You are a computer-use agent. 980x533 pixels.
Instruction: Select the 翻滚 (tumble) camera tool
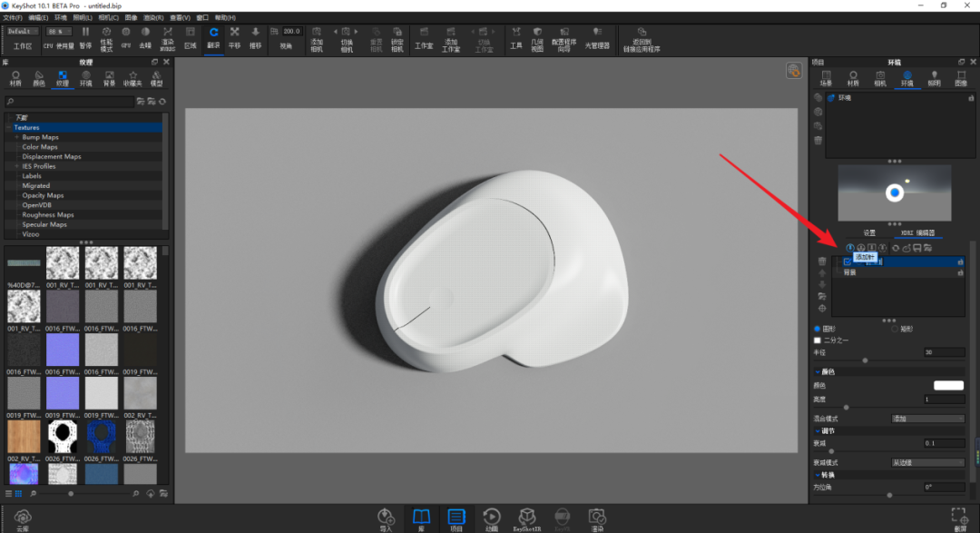click(214, 38)
